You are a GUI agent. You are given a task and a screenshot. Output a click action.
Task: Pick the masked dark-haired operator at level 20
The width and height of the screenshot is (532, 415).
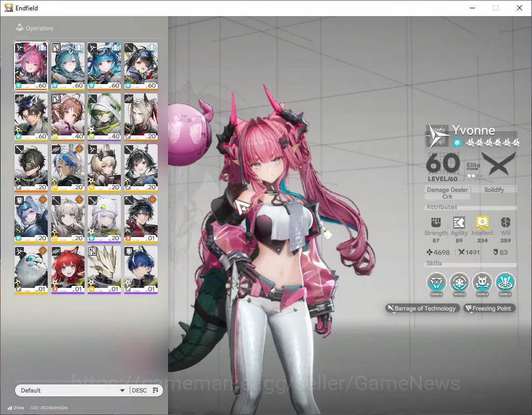tap(31, 168)
